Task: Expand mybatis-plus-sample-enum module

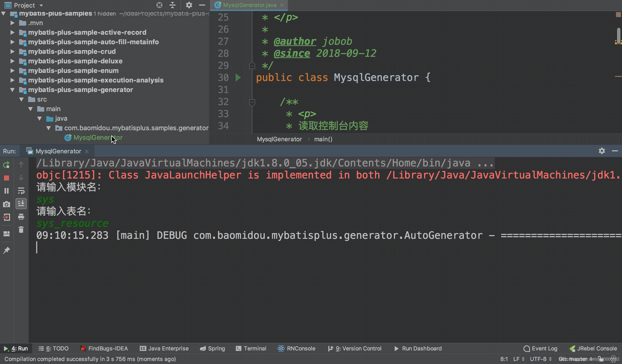Action: pos(12,71)
